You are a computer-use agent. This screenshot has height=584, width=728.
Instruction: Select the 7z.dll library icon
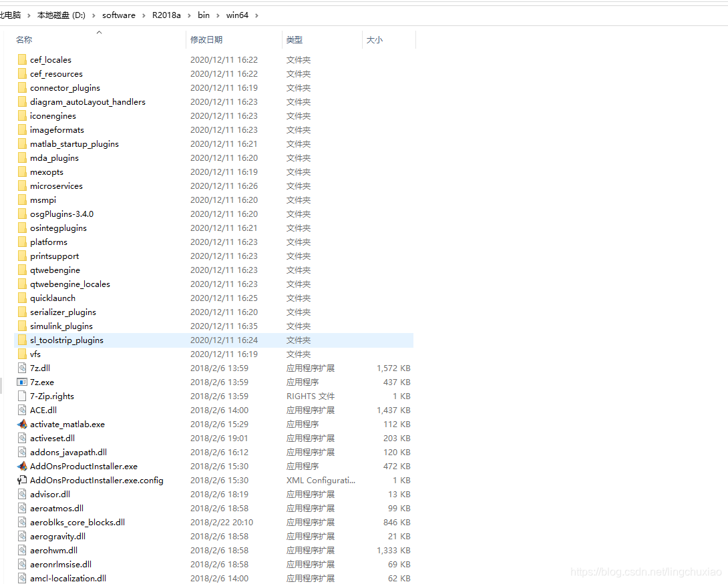[22, 368]
